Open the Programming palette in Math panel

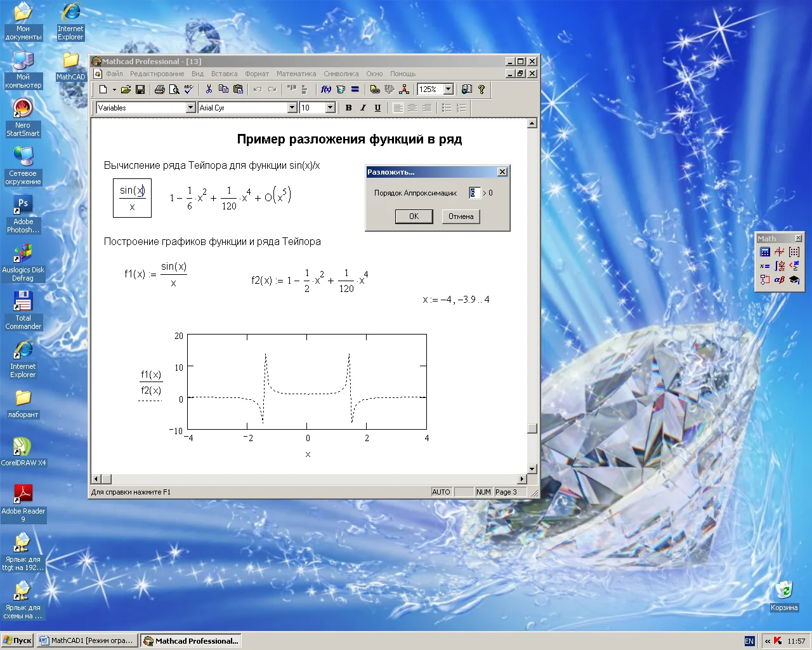click(765, 280)
